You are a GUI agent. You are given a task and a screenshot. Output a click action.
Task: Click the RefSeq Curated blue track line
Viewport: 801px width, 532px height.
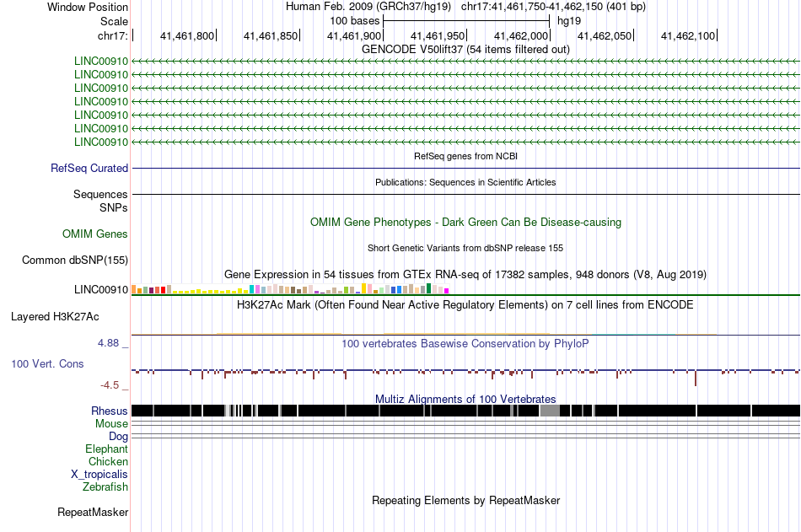coord(466,168)
